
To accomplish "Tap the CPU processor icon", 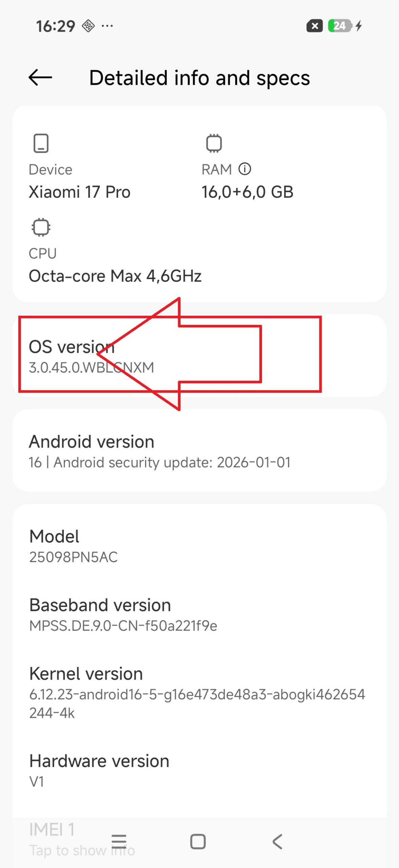I will 41,227.
